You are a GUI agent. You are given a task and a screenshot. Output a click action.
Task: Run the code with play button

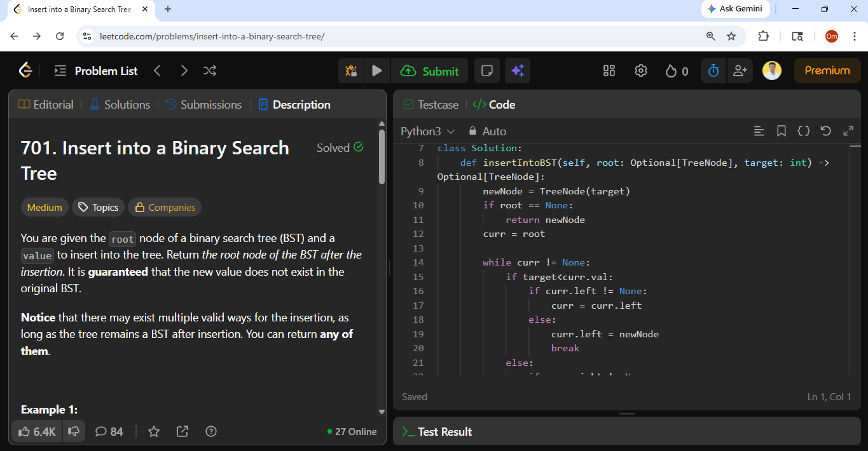point(377,71)
